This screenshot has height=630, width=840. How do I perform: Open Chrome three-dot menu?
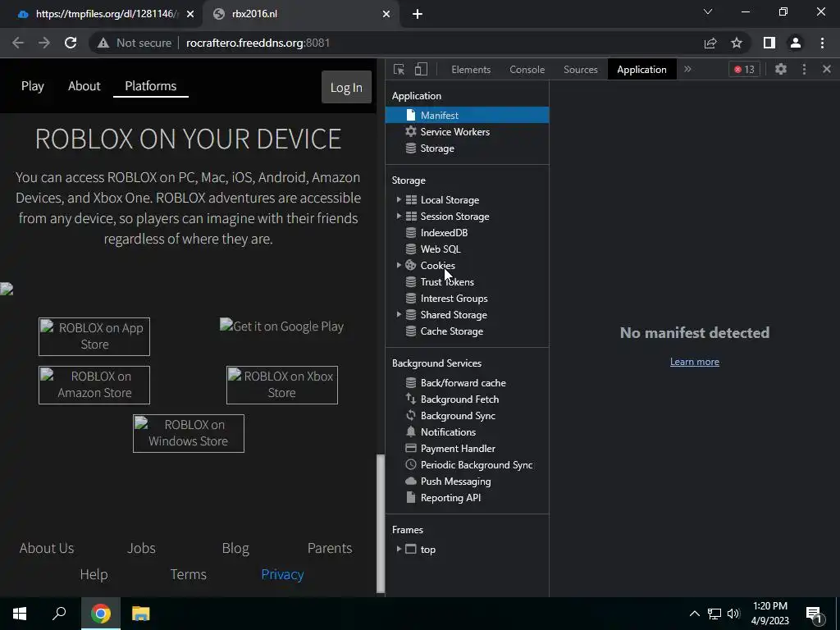coord(822,43)
